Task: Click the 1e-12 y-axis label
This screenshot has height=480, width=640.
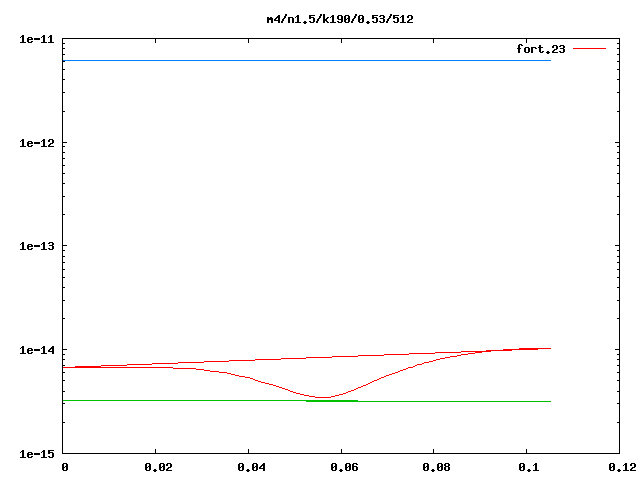Action: tap(36, 143)
